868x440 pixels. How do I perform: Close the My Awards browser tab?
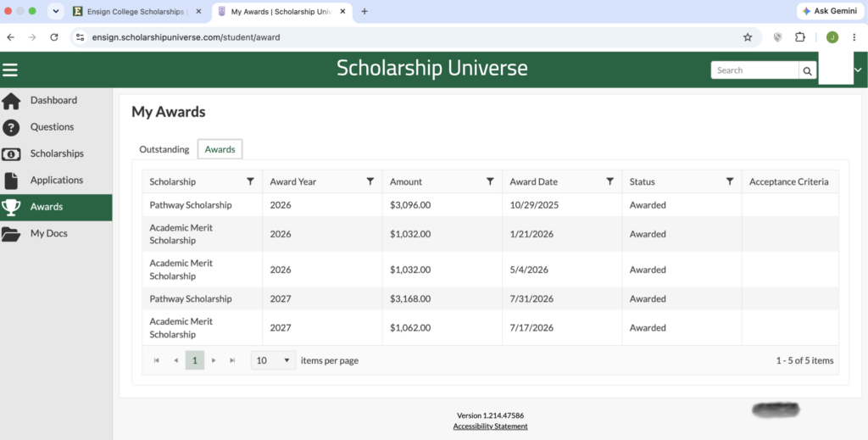342,11
